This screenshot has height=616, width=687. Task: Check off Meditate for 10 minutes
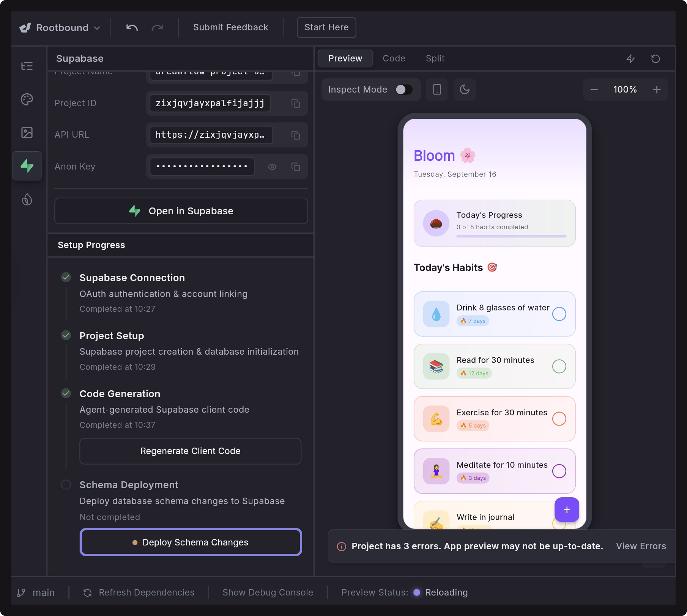pyautogui.click(x=559, y=471)
